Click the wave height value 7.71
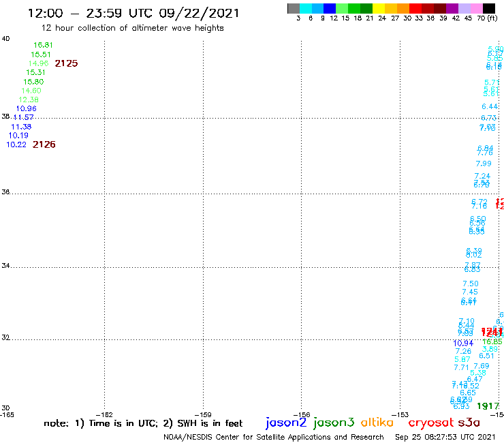 point(461,367)
